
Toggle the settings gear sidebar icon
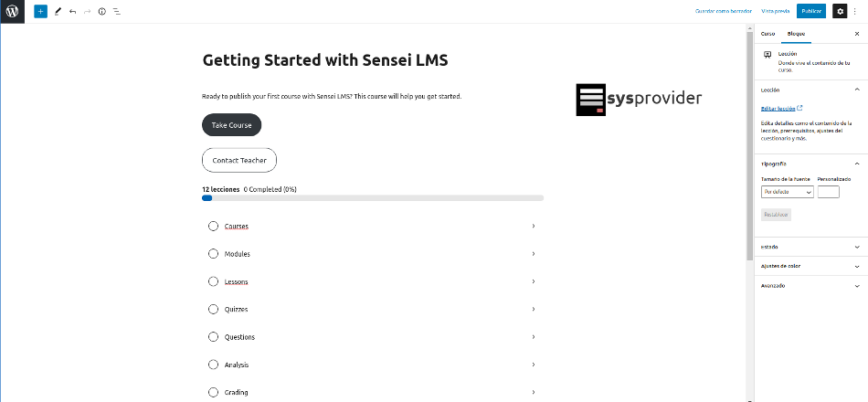coord(840,11)
